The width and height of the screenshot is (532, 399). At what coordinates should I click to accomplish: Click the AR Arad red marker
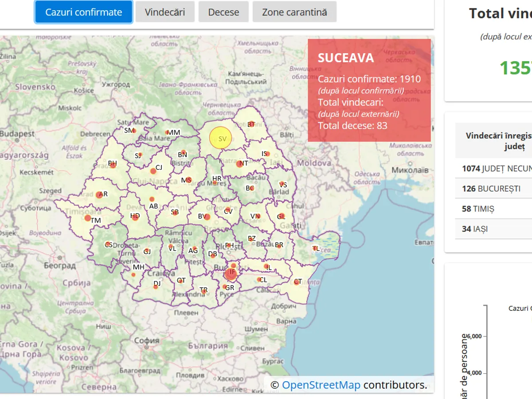click(x=99, y=195)
